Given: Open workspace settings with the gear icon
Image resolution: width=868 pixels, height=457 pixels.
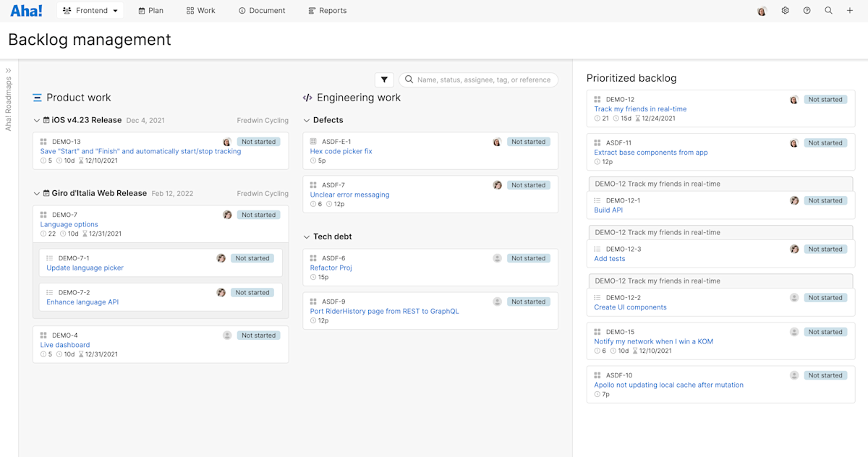Looking at the screenshot, I should (x=785, y=11).
